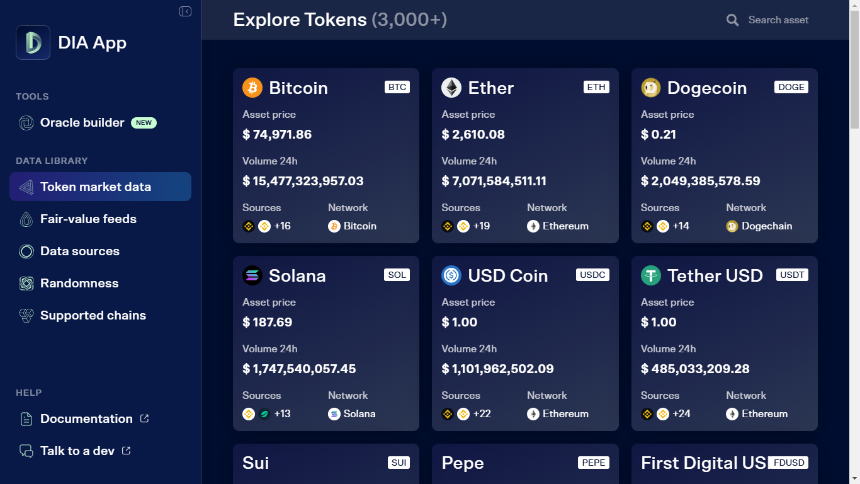Click the Bitcoin coin logo
This screenshot has height=484, width=860.
pyautogui.click(x=252, y=88)
